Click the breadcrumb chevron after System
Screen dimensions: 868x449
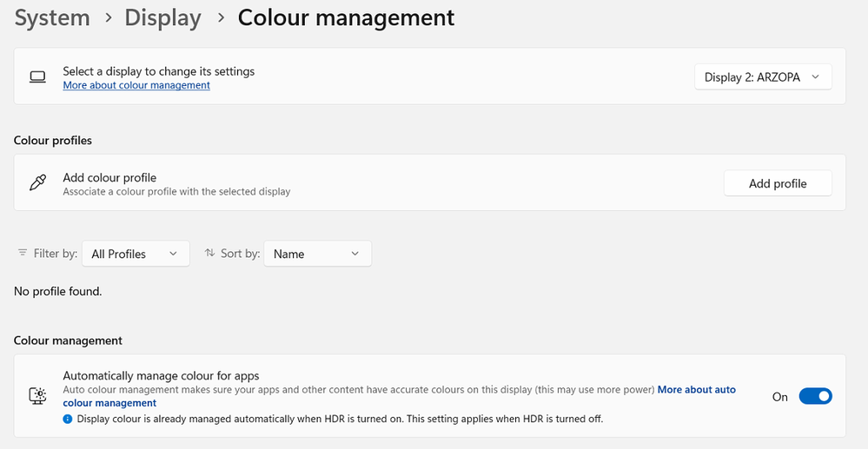point(108,18)
